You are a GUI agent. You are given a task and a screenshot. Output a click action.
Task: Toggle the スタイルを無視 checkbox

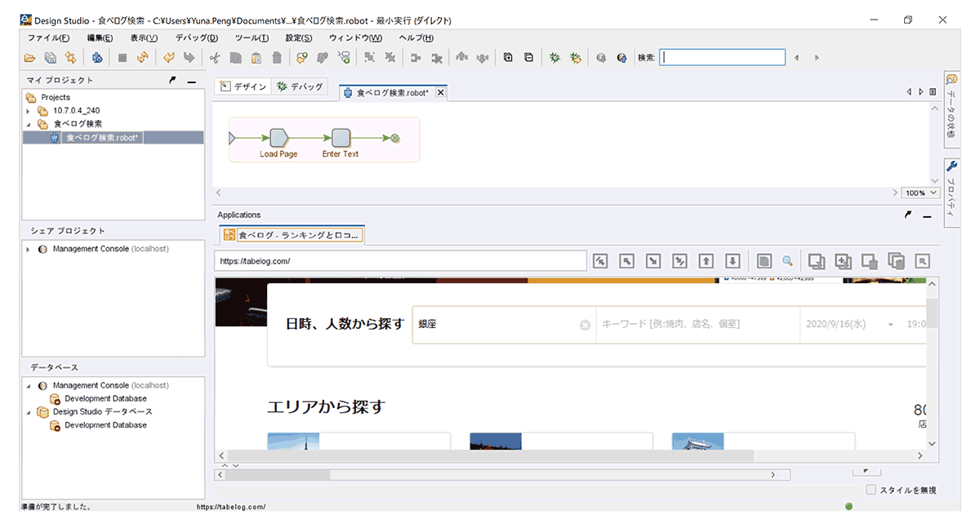[x=871, y=490]
